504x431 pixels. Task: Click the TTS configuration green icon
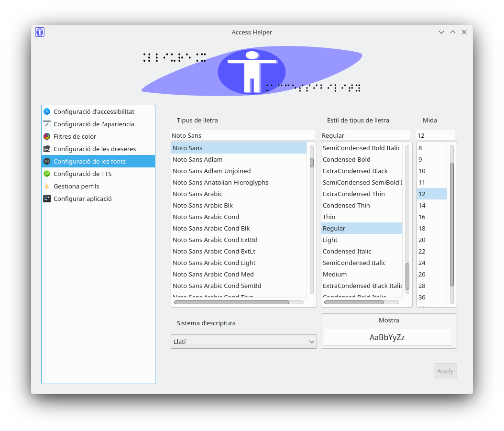click(47, 174)
